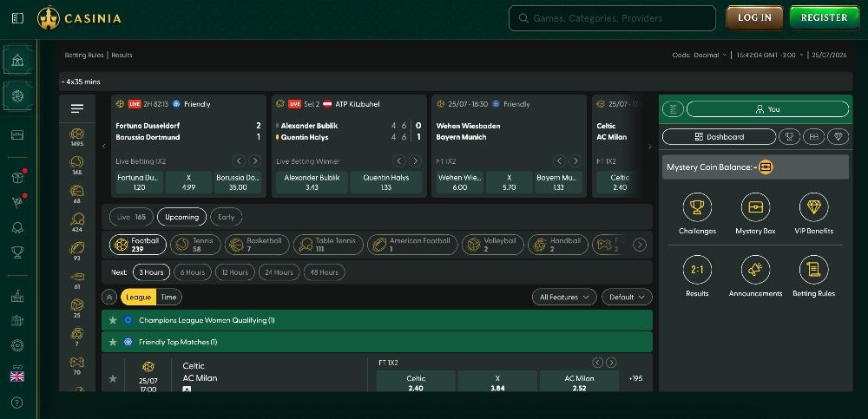Image resolution: width=868 pixels, height=419 pixels.
Task: Select the 3 Hours filter
Action: [151, 272]
